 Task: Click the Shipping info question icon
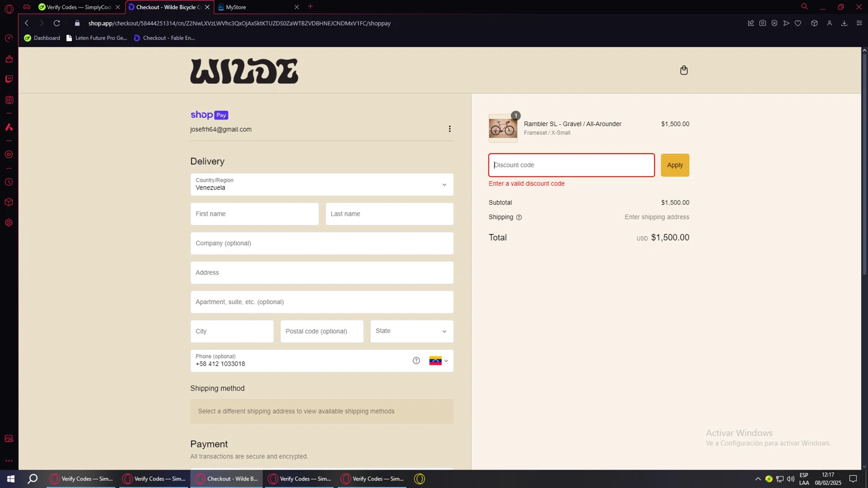click(x=519, y=217)
